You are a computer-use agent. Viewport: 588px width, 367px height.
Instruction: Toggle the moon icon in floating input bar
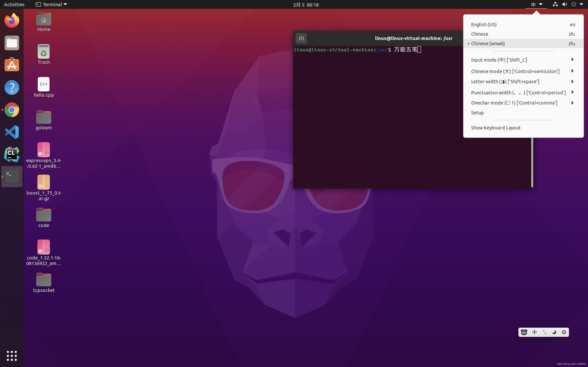[x=554, y=332]
